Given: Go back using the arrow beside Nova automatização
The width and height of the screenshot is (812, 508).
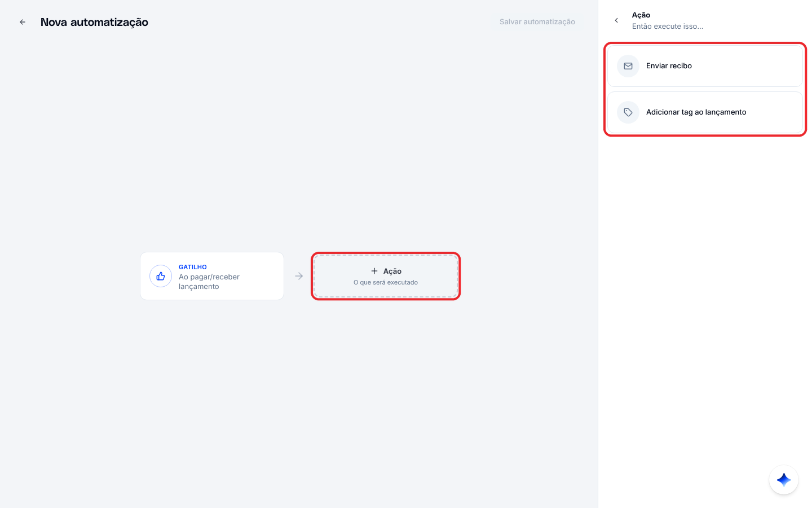Looking at the screenshot, I should coord(23,22).
